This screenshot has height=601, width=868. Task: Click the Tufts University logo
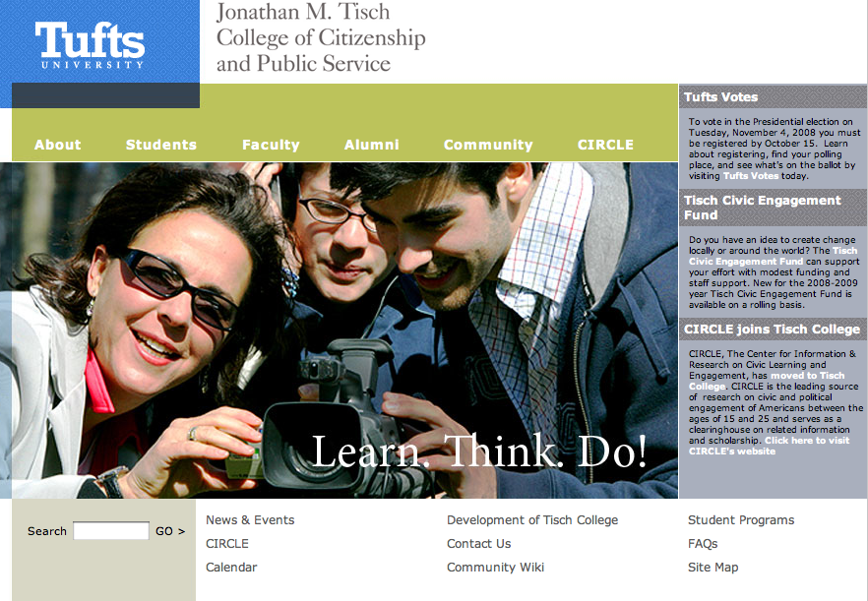[x=90, y=45]
